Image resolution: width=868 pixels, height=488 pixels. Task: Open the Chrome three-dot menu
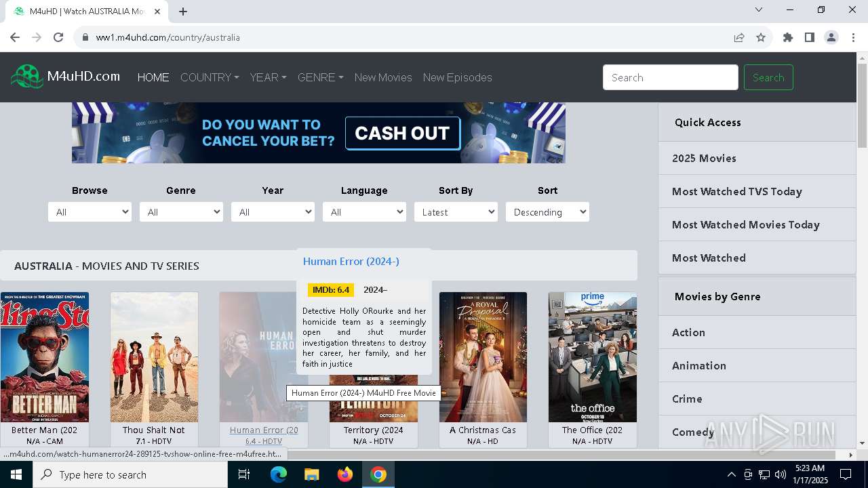[853, 37]
